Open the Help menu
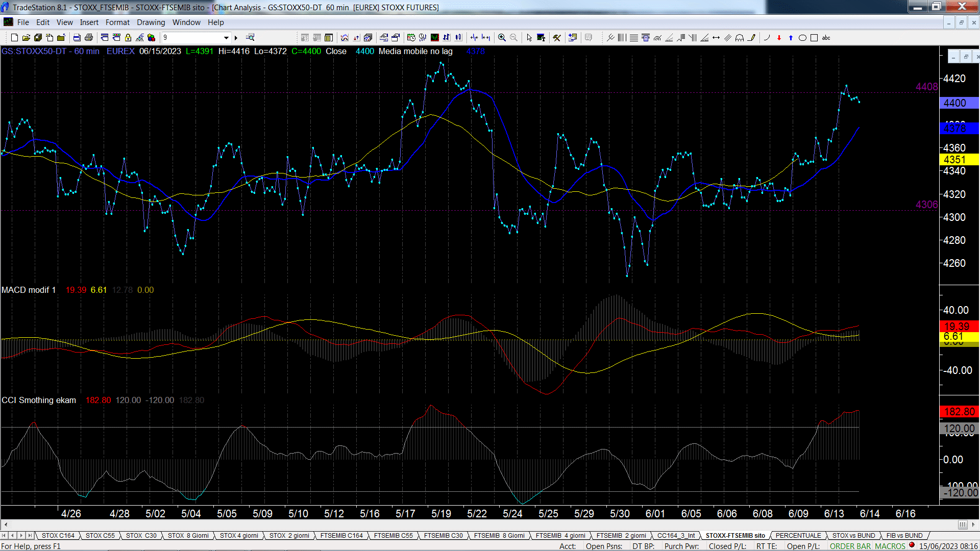This screenshot has width=980, height=551. [215, 22]
